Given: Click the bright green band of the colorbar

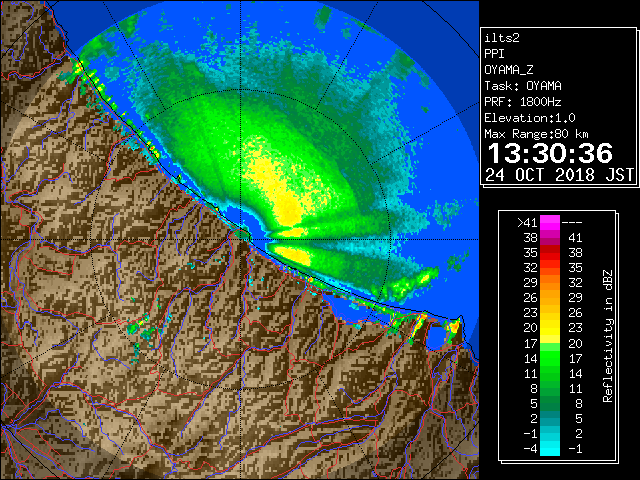Looking at the screenshot, I should pos(550,358).
